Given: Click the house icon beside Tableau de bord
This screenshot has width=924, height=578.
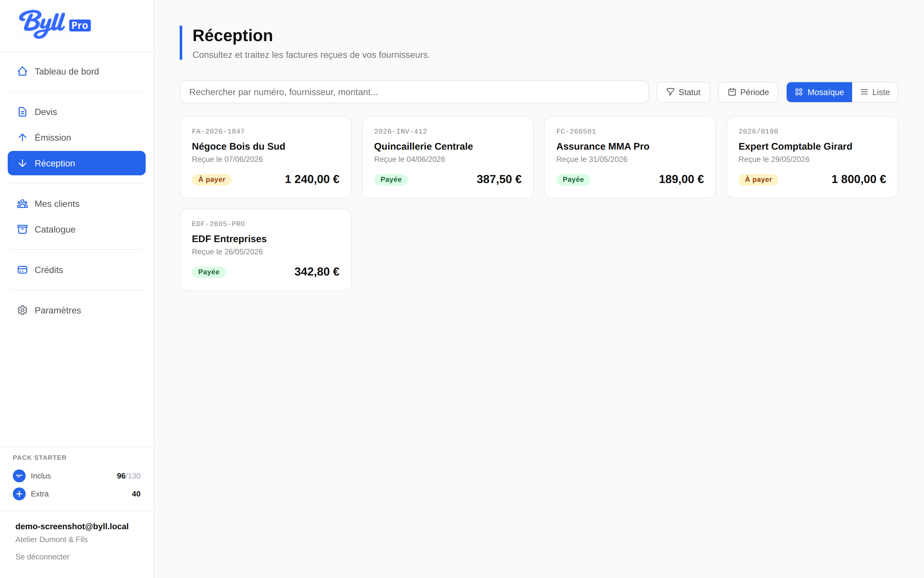Looking at the screenshot, I should click(22, 72).
